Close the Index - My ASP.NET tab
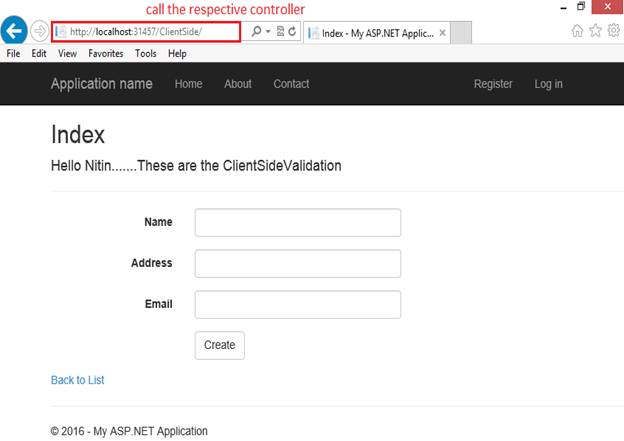Screen dimensions: 624x441 coord(442,33)
